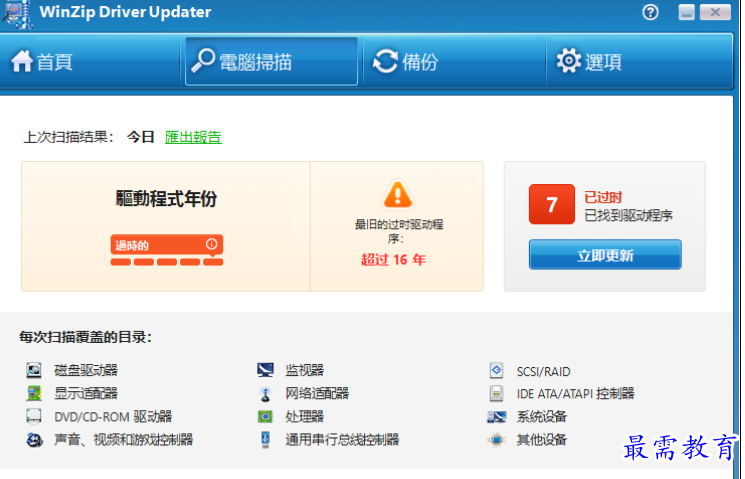Click the 磁盘驱动器 disk drive icon
Screen dimensions: 745x479
[34, 370]
